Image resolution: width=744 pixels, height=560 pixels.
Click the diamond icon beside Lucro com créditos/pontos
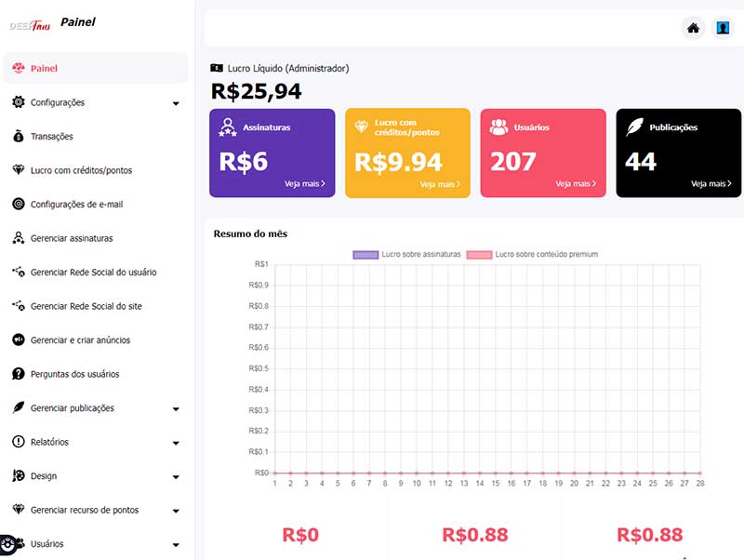pyautogui.click(x=19, y=170)
